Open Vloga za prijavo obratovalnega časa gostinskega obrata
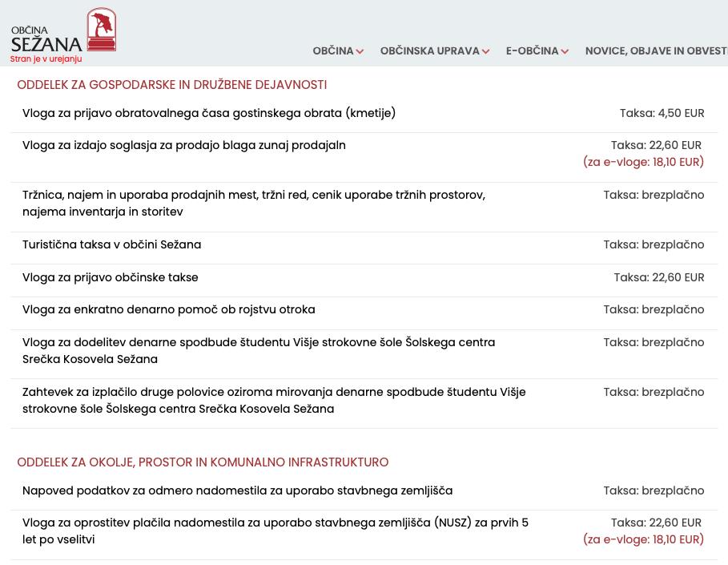The height and width of the screenshot is (565, 728). pyautogui.click(x=209, y=113)
